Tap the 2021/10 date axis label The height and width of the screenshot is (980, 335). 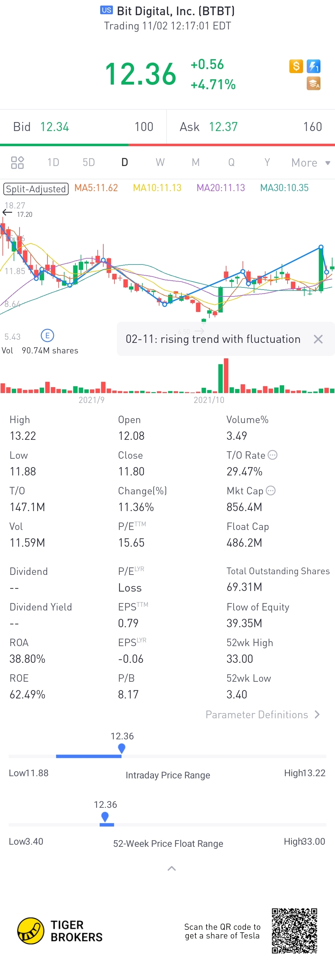[x=209, y=400]
